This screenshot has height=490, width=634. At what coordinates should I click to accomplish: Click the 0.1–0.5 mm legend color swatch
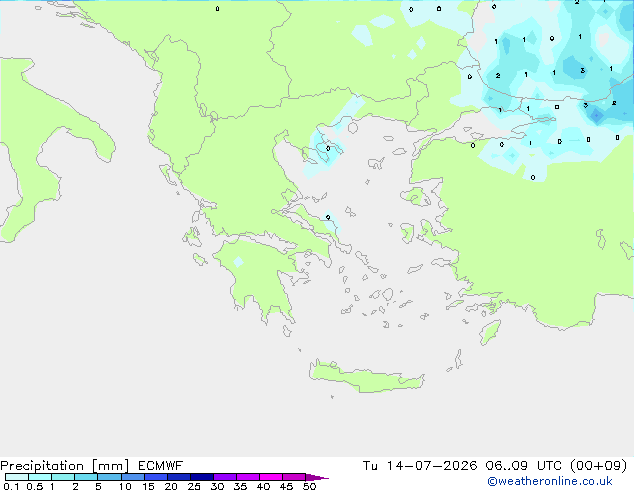(17, 477)
